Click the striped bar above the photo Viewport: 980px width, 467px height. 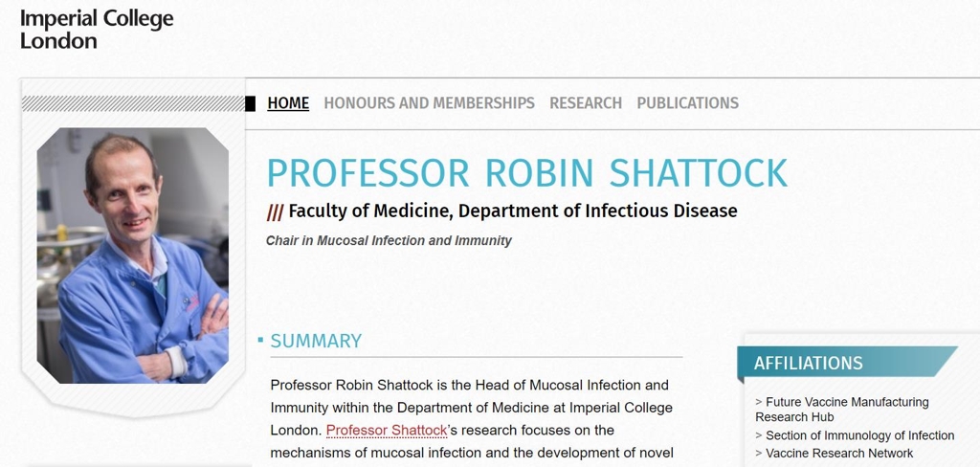click(133, 103)
